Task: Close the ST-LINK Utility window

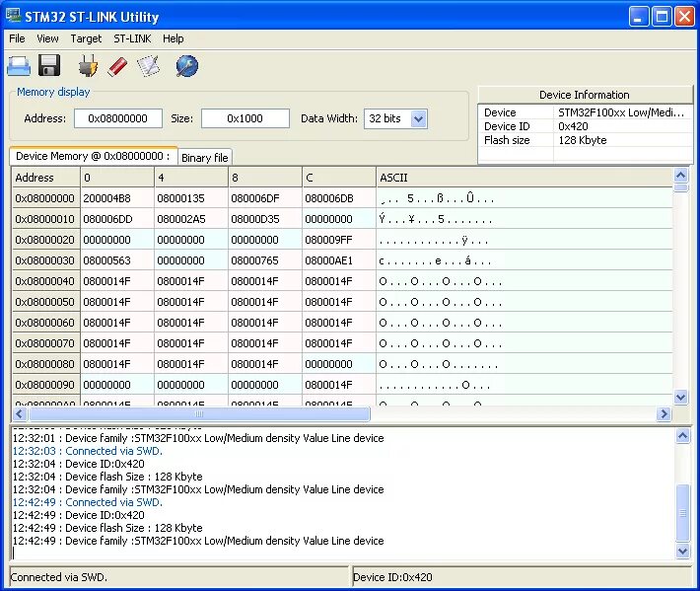Action: pyautogui.click(x=684, y=17)
